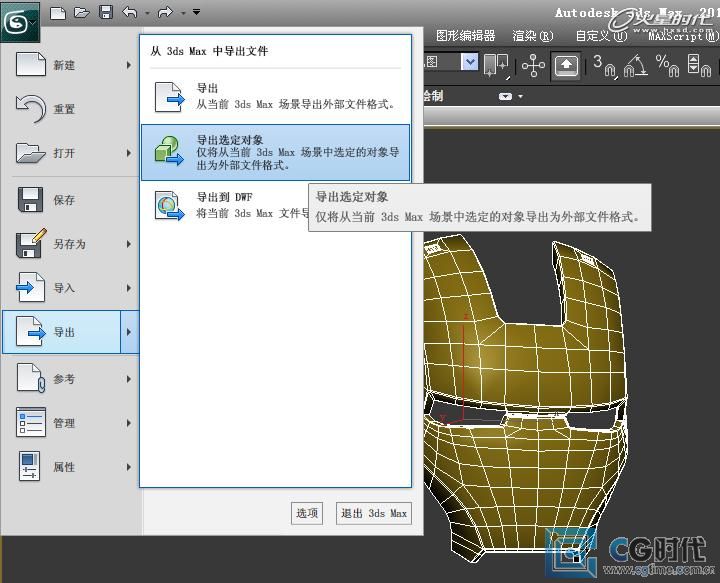Expand the 导入 submenu arrow
Screen dimensions: 720x583
point(129,288)
